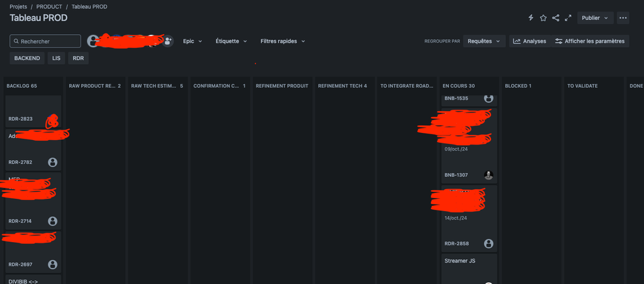644x284 pixels.
Task: Open issue RDR-2823
Action: pyautogui.click(x=21, y=119)
